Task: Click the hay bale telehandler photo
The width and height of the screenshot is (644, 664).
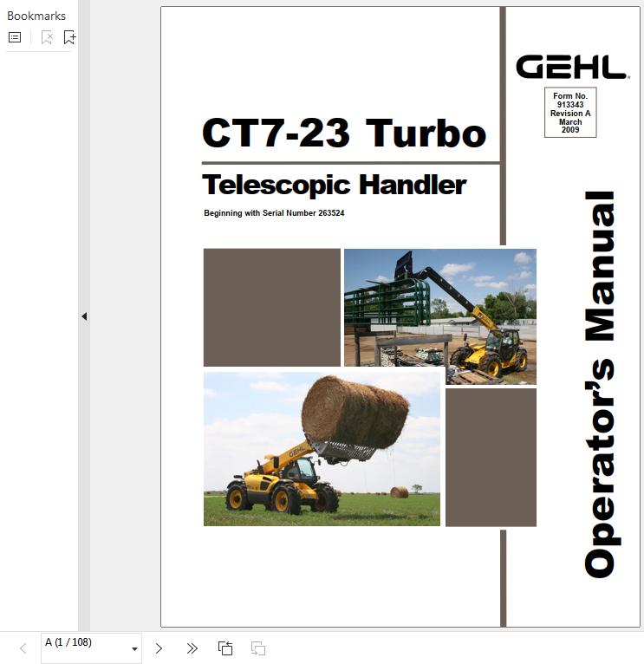Action: 322,449
